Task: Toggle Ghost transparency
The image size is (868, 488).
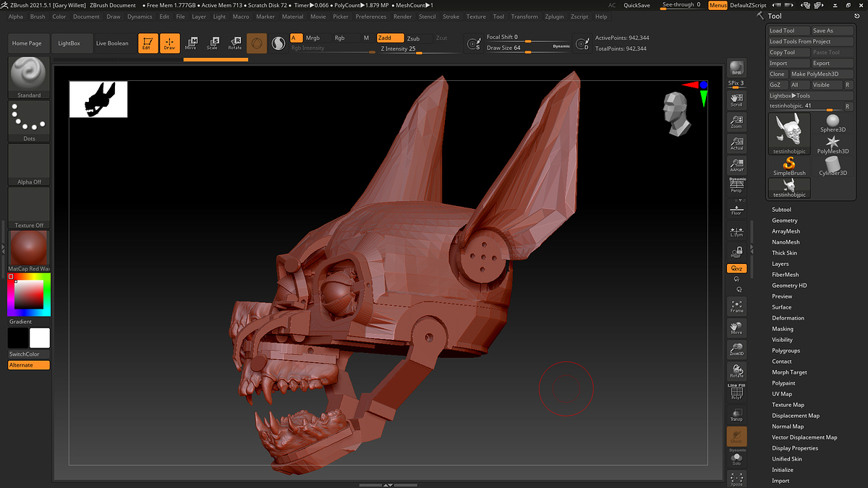Action: tap(736, 436)
